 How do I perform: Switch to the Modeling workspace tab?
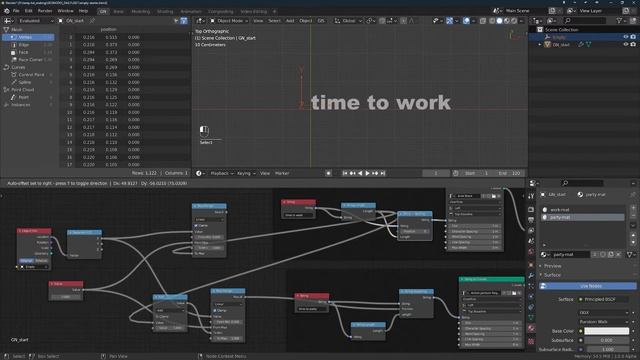(140, 11)
